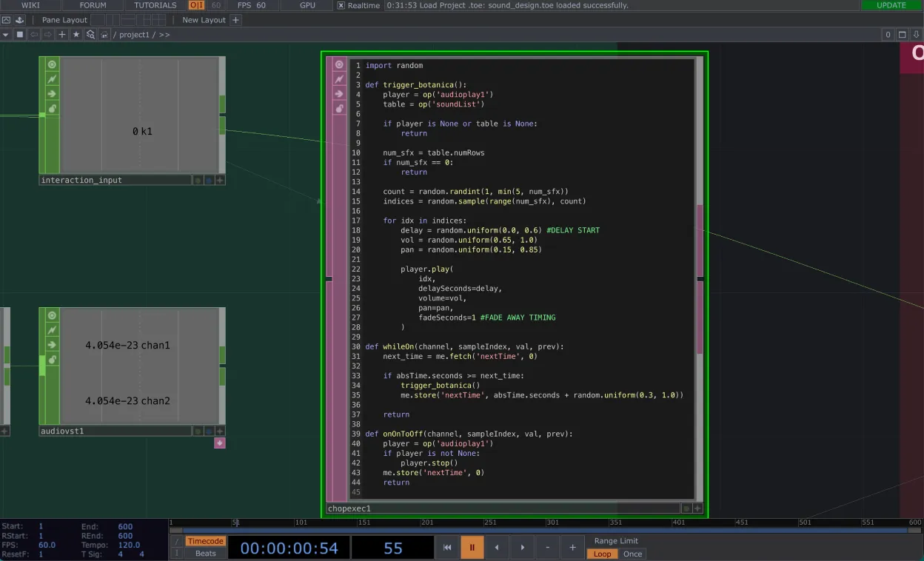
Task: Open the pane type dropdown arrow
Action: (x=6, y=35)
